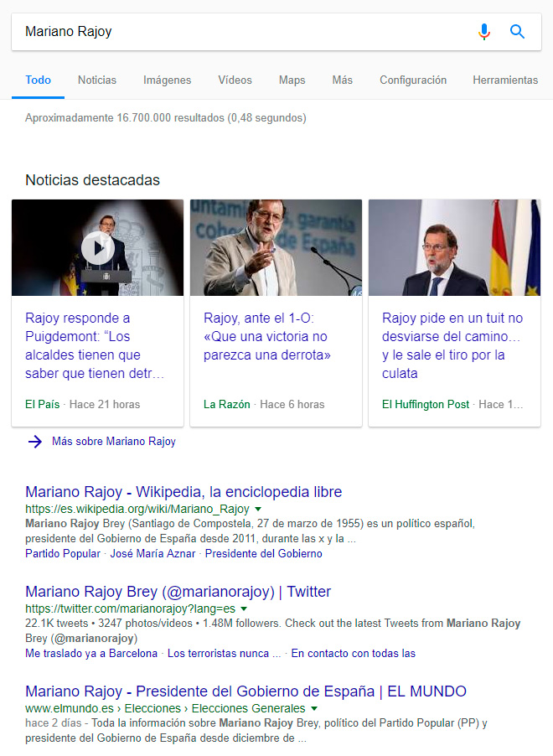Open the Wikipedia Mariano Rajoy result
Image resolution: width=553 pixels, height=756 pixels.
tap(183, 492)
